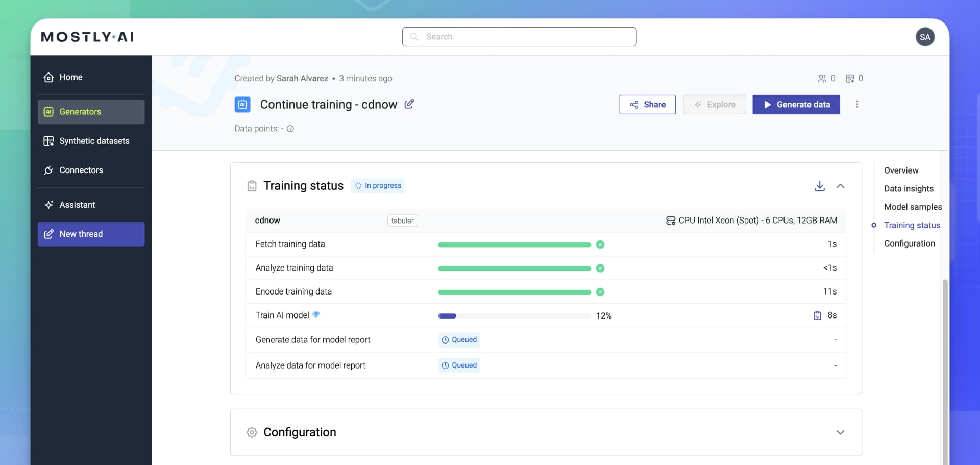Download the training status logs
The width and height of the screenshot is (980, 465).
pos(820,186)
